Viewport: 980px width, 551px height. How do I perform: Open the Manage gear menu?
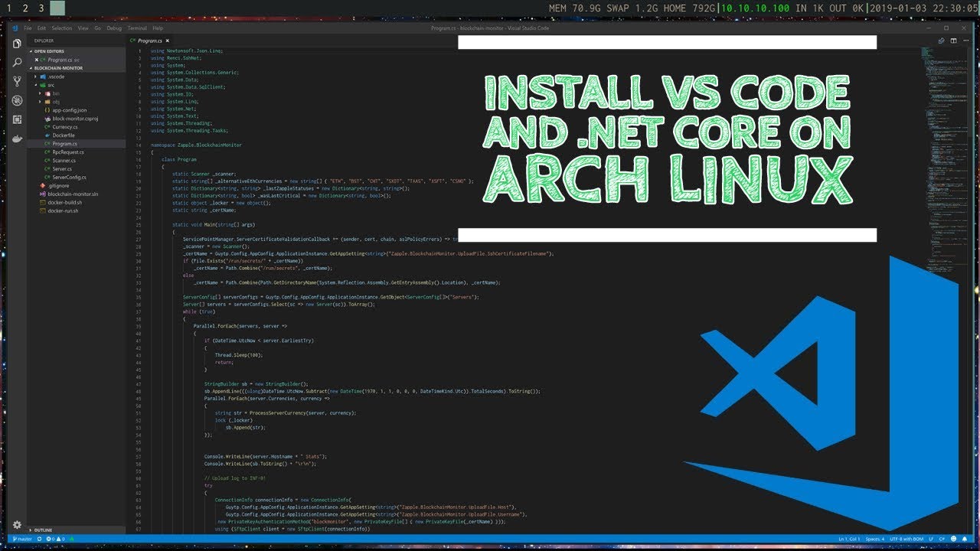coord(17,525)
